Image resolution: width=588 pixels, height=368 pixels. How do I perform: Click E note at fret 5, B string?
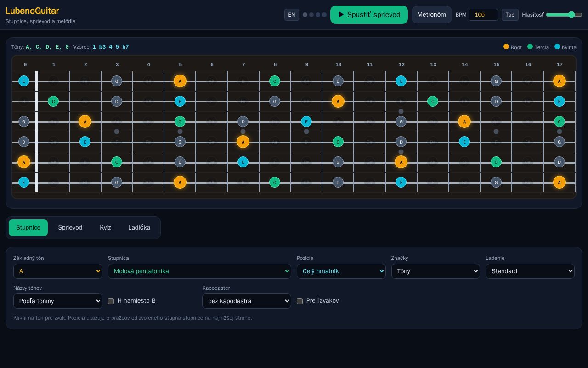coord(180,101)
